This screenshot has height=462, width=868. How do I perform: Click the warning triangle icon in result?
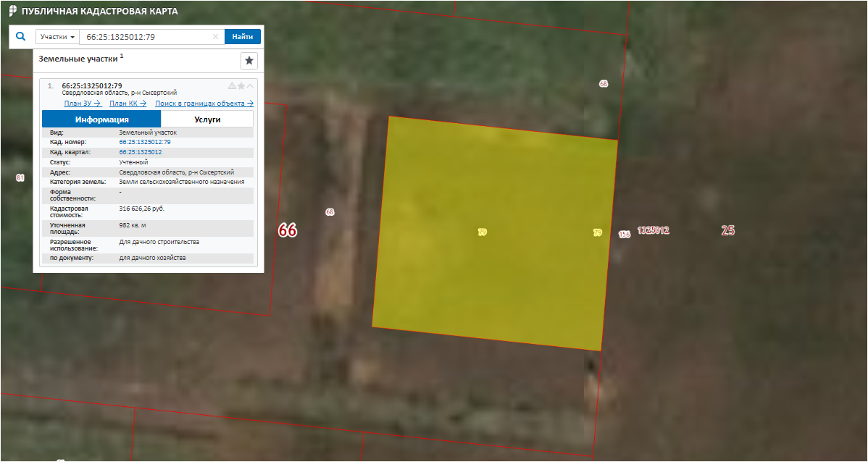[232, 85]
